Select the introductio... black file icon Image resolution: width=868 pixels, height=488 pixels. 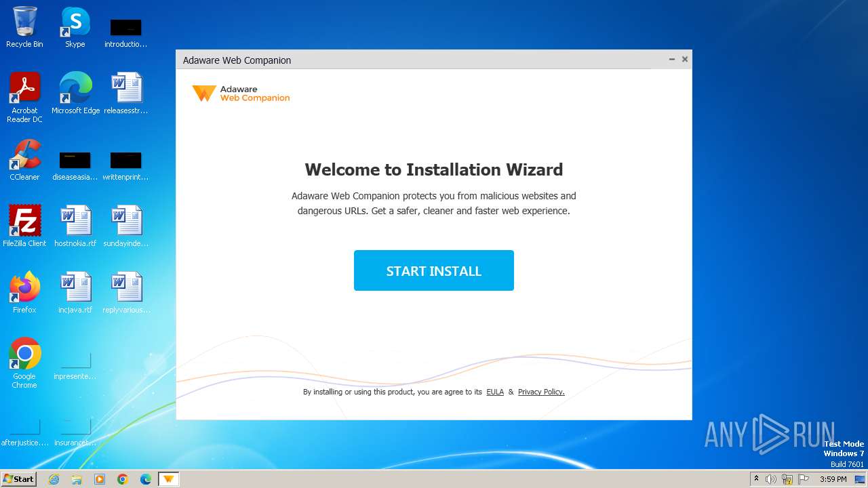(126, 33)
